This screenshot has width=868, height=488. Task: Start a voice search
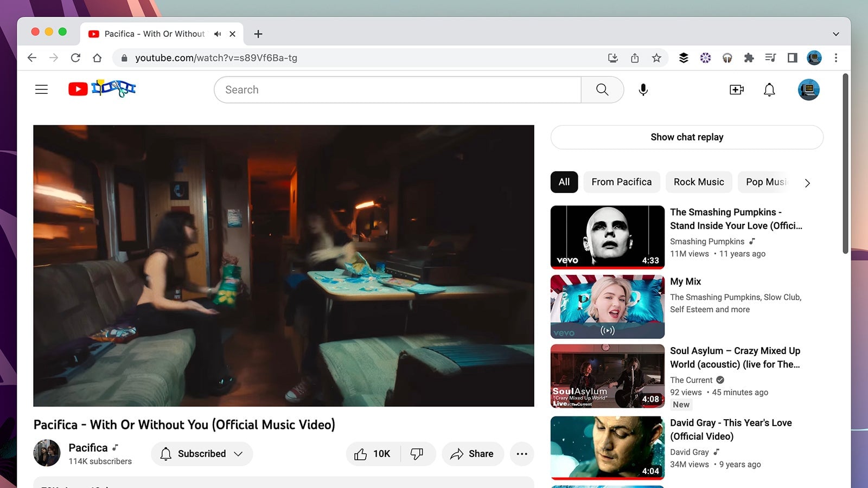tap(643, 89)
